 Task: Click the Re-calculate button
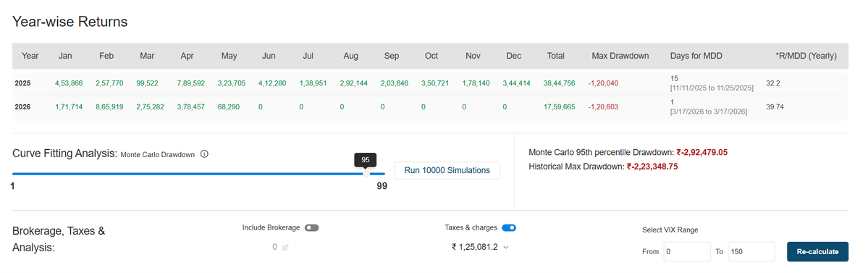817,251
